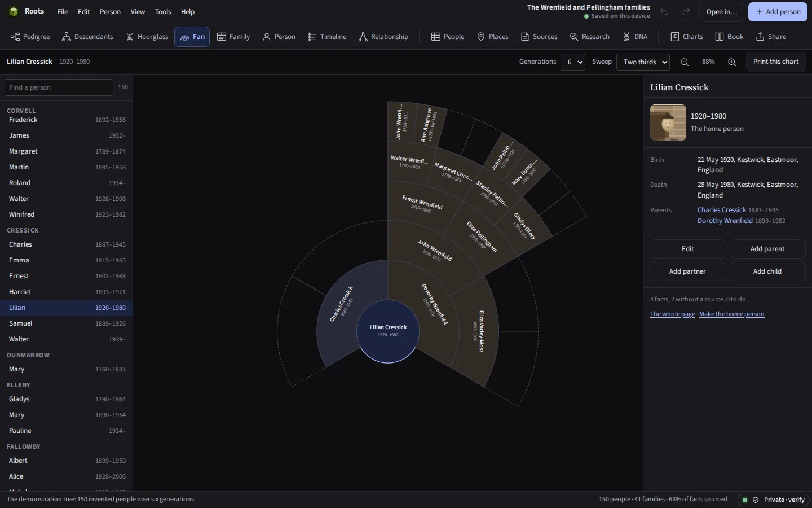This screenshot has width=812, height=508.
Task: Select the Fan chart view
Action: [192, 37]
